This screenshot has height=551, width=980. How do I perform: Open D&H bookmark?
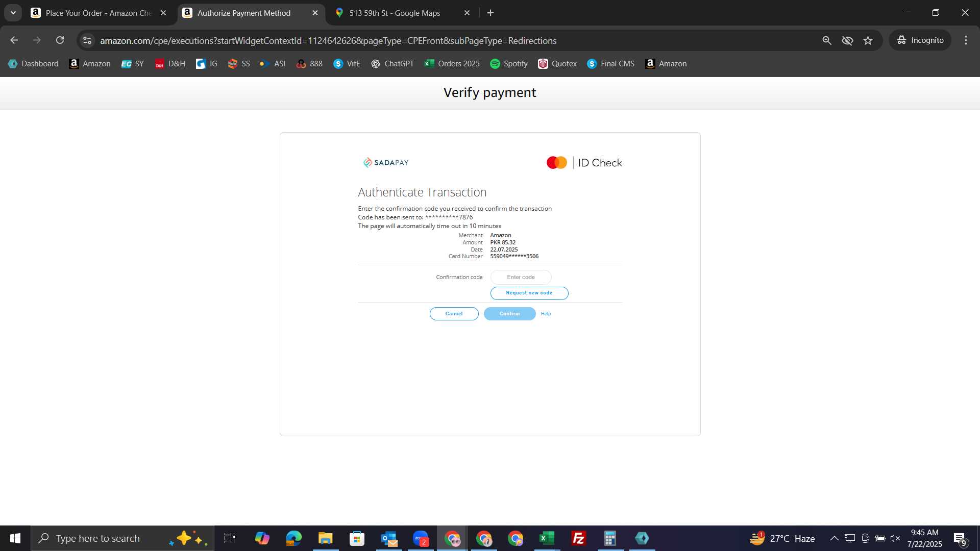click(170, 64)
